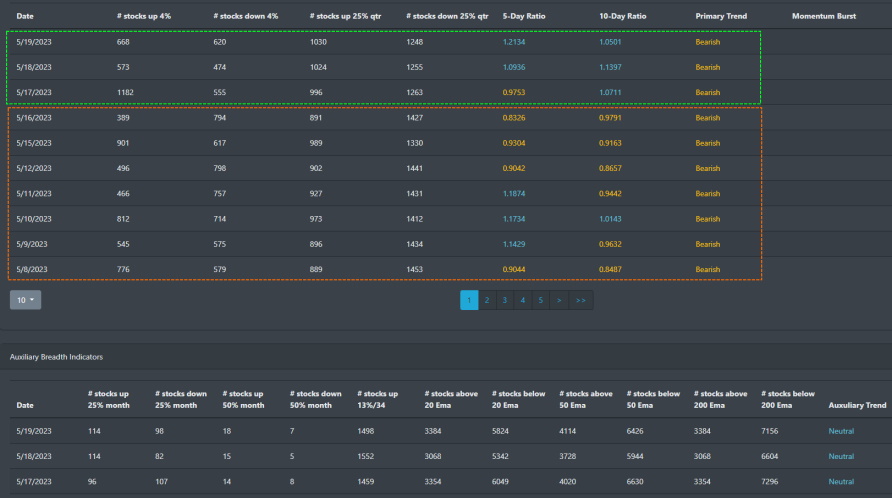Sort by '# stocks down 4%' column header
The height and width of the screenshot is (498, 892).
click(x=246, y=16)
